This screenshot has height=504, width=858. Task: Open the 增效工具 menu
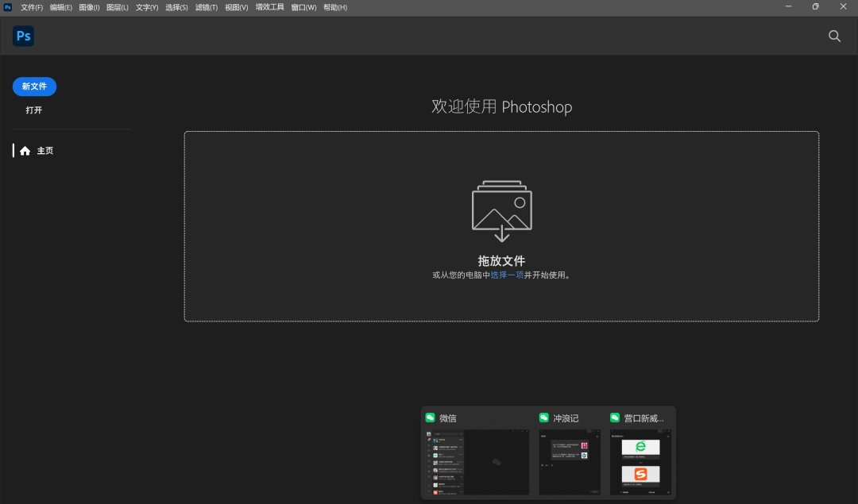pyautogui.click(x=270, y=8)
